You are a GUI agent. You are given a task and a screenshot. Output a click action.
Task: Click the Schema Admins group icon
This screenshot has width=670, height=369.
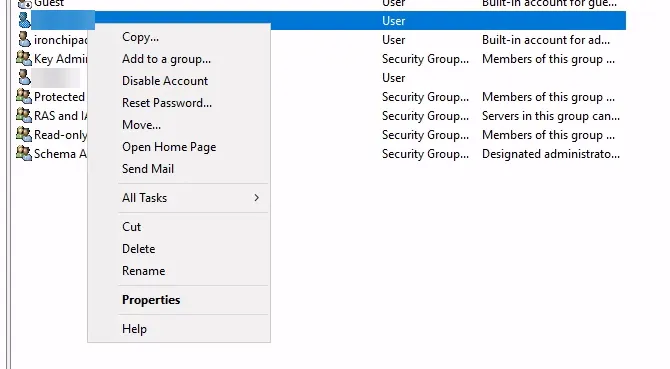click(x=24, y=154)
